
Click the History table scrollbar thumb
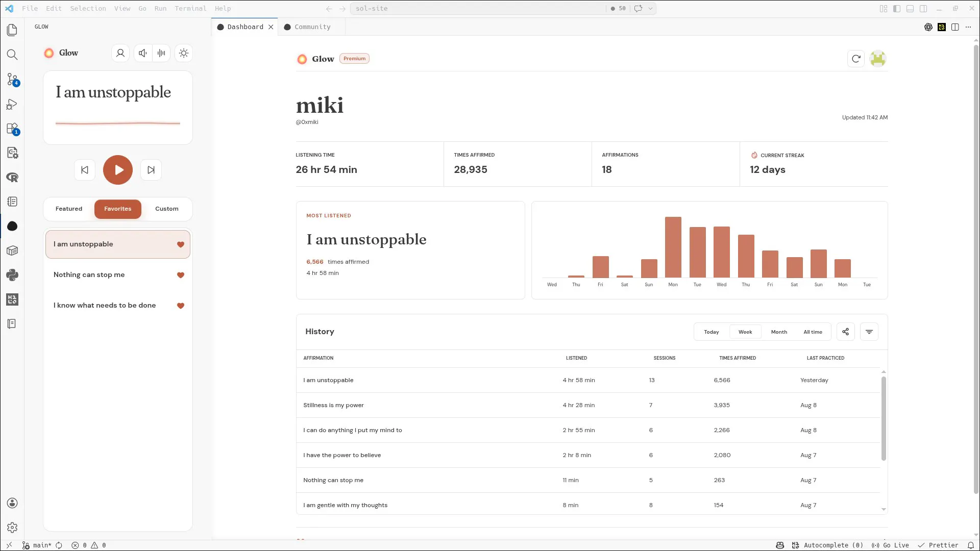click(884, 418)
